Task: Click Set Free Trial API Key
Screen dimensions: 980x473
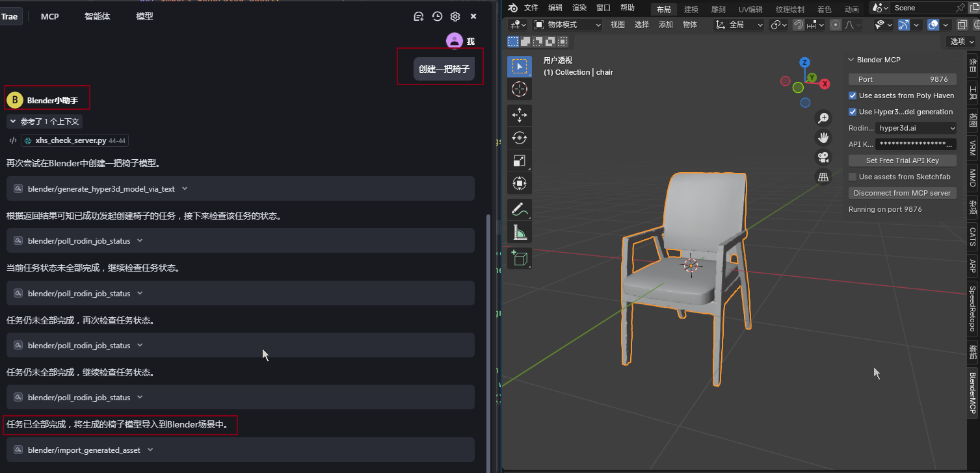Action: [x=902, y=160]
